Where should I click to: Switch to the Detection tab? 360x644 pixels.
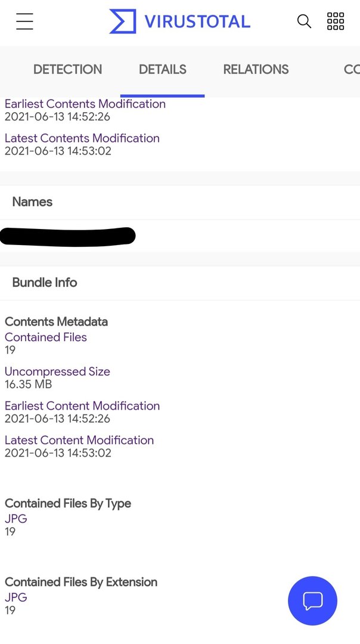pos(68,69)
